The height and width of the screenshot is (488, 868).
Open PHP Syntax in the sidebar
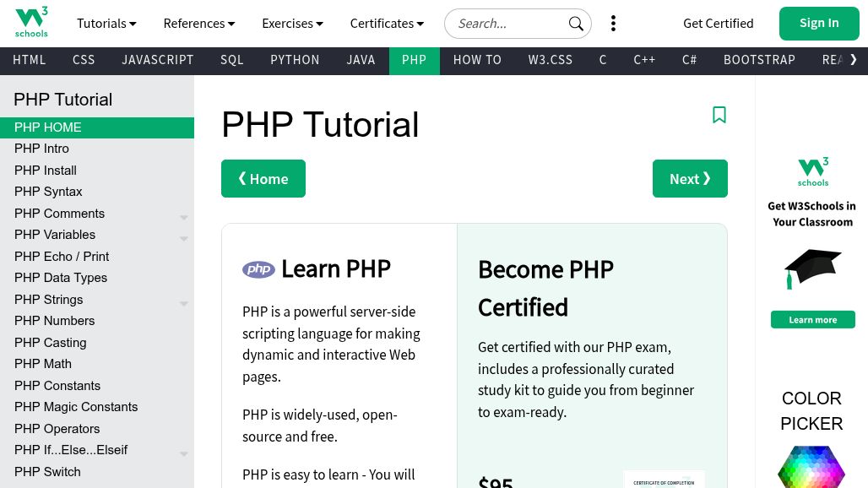pos(97,192)
